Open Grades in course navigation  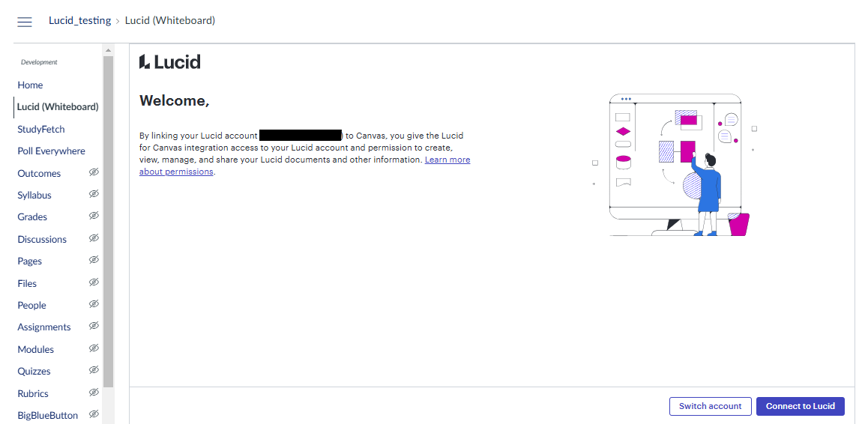pos(32,217)
